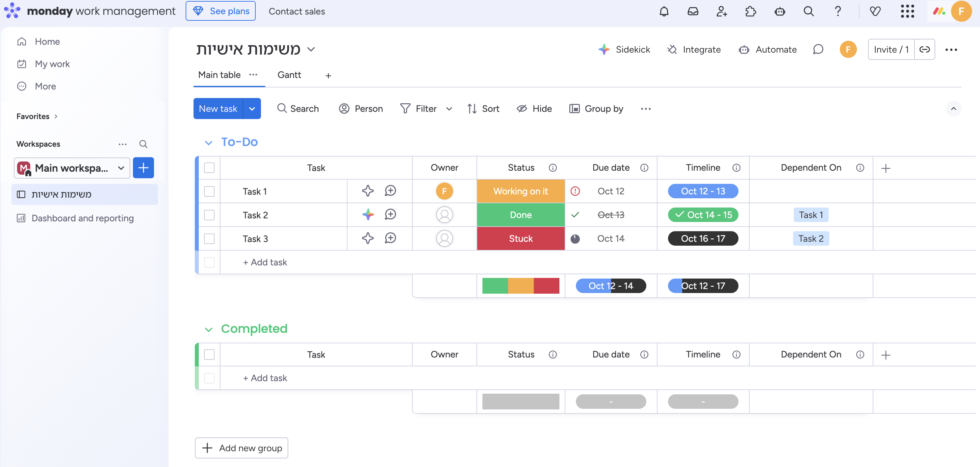
Task: Open the Oct 16 - 17 timeline pill
Action: coord(703,238)
